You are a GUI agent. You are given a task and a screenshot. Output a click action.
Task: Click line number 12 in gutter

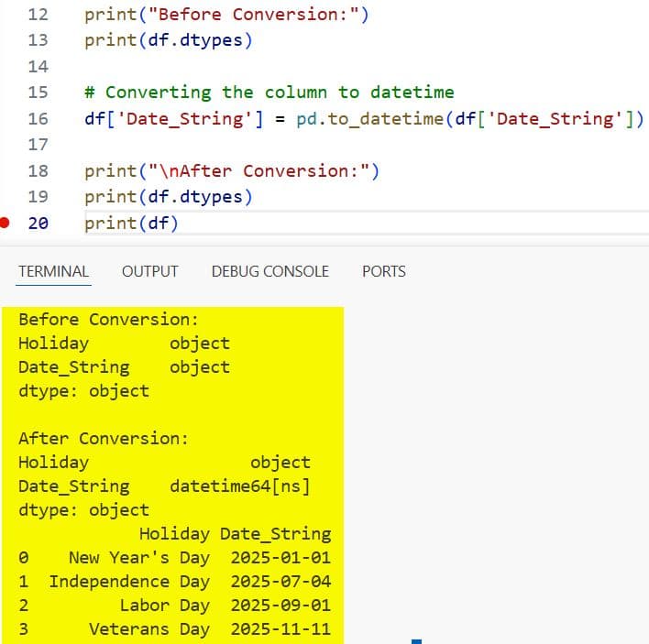38,15
